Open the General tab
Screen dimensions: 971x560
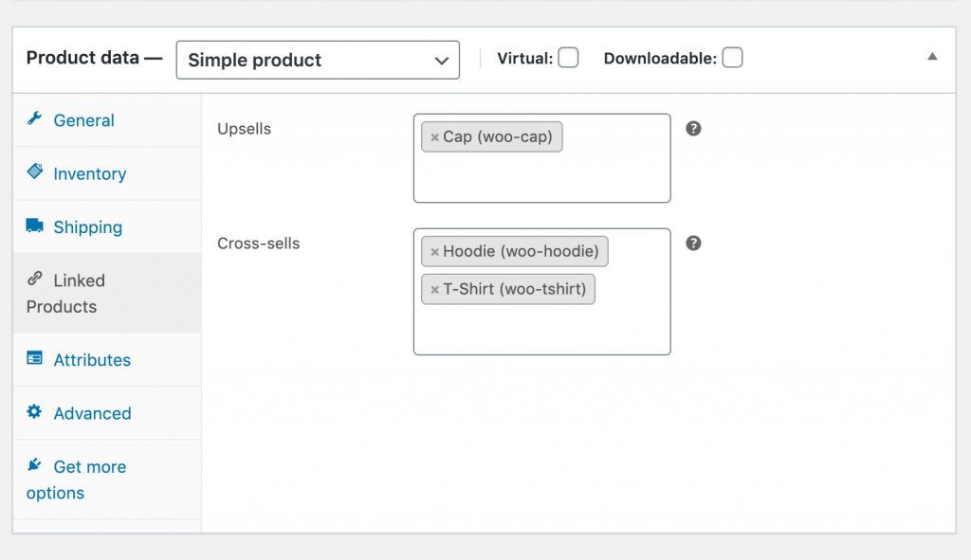[x=107, y=120]
